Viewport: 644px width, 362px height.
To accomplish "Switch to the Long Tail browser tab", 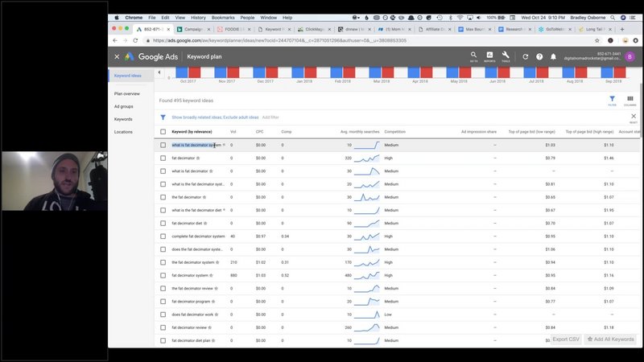I will (595, 29).
